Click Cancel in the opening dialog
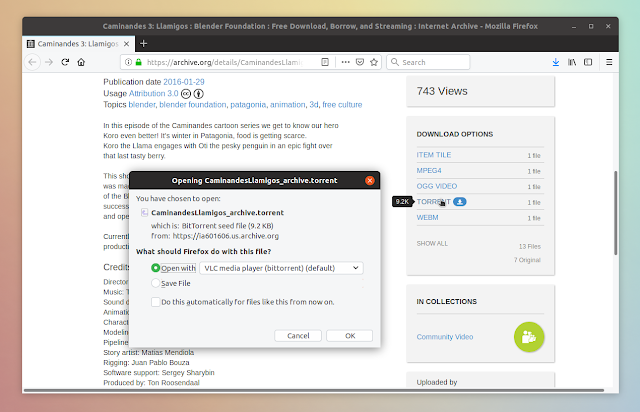The image size is (640, 412). point(298,336)
